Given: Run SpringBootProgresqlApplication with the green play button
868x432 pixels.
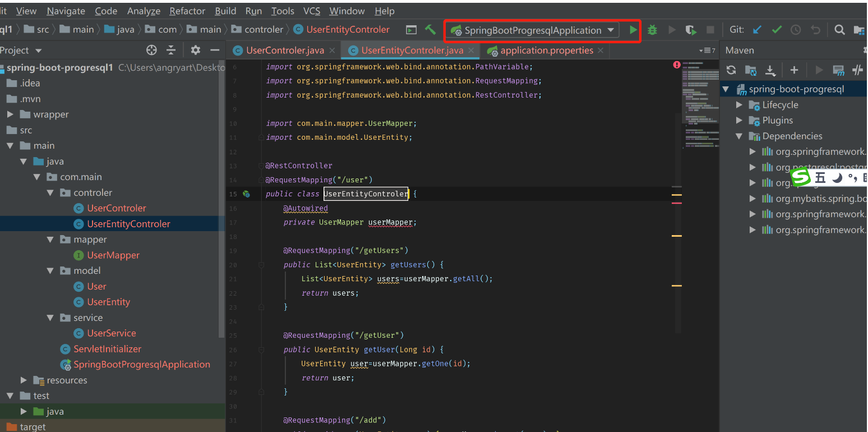Looking at the screenshot, I should [x=633, y=30].
